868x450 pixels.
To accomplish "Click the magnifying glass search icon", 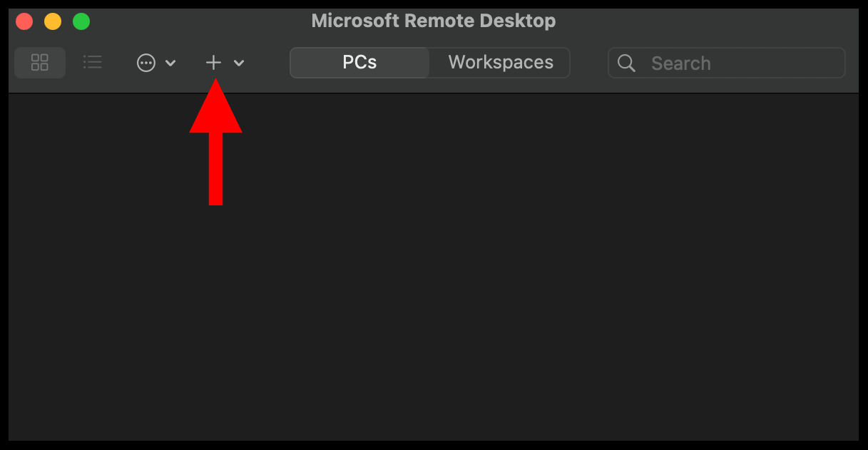I will (626, 63).
